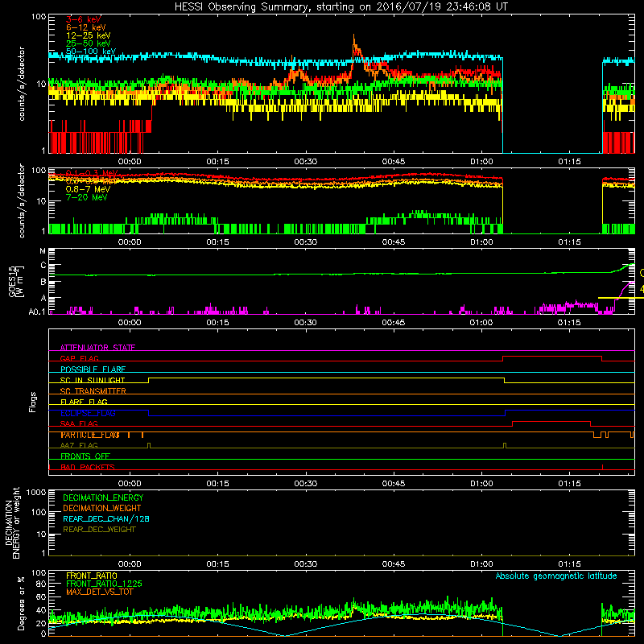Click the green 25-50 keV legend label
The height and width of the screenshot is (644, 644).
89,43
